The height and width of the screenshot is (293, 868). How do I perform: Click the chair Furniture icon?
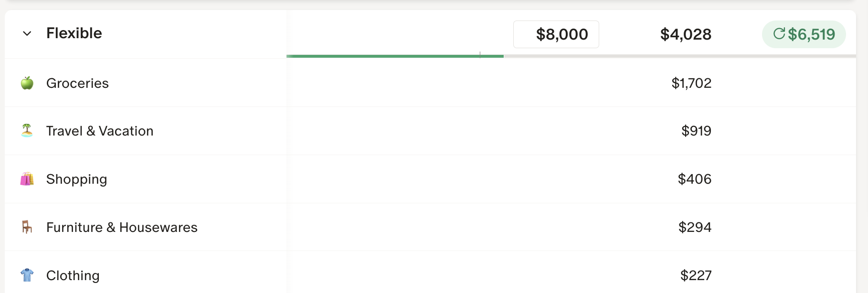tap(27, 227)
